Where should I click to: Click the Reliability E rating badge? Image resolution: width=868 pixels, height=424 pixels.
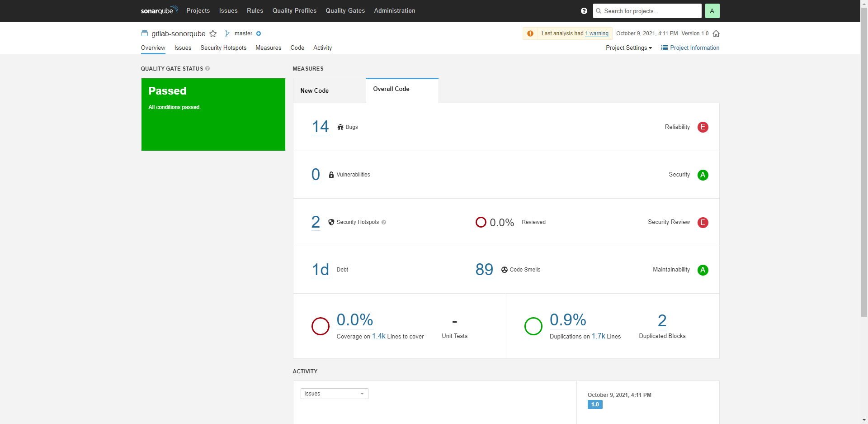point(703,127)
